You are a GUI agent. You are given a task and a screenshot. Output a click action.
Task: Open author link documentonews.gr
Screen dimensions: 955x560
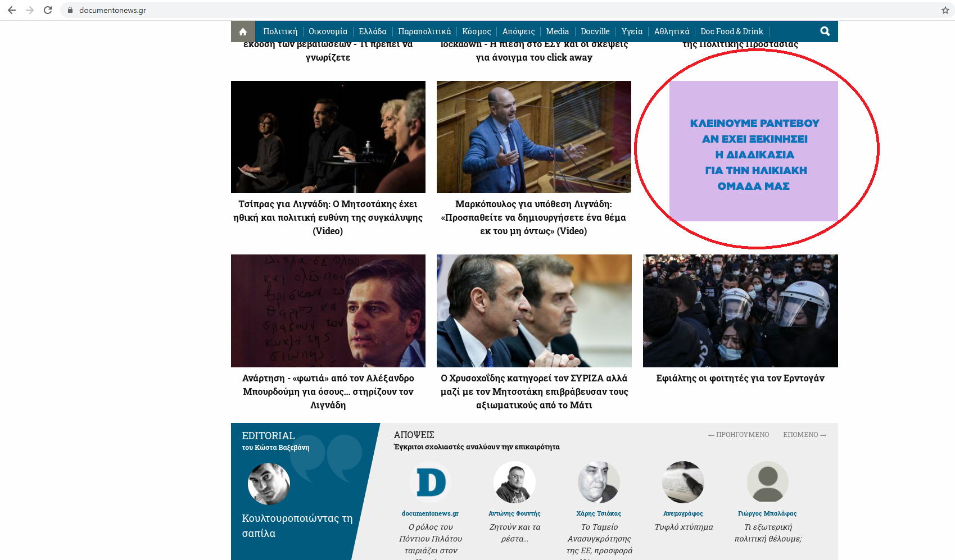[x=430, y=513]
